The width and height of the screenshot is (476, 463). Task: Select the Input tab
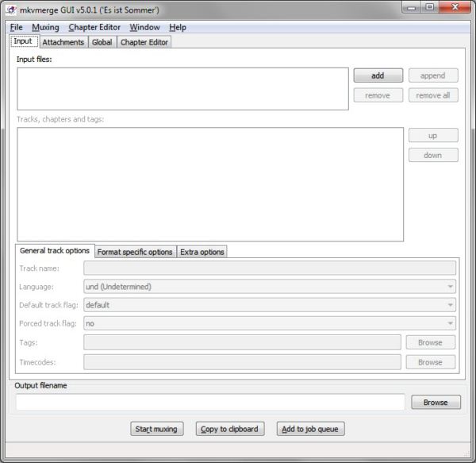[24, 41]
